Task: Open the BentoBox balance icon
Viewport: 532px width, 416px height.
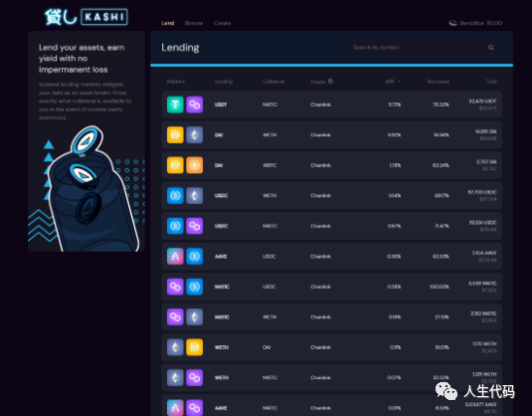Action: click(x=453, y=23)
